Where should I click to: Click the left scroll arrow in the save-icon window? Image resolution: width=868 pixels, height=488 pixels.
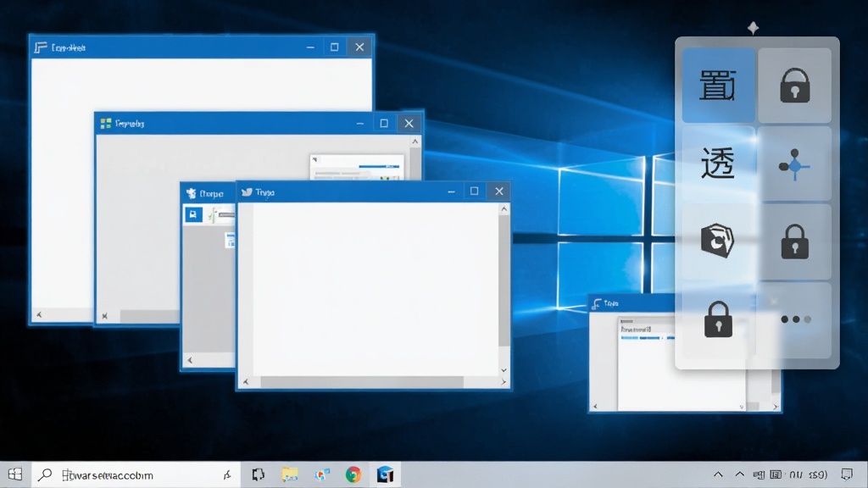click(190, 360)
